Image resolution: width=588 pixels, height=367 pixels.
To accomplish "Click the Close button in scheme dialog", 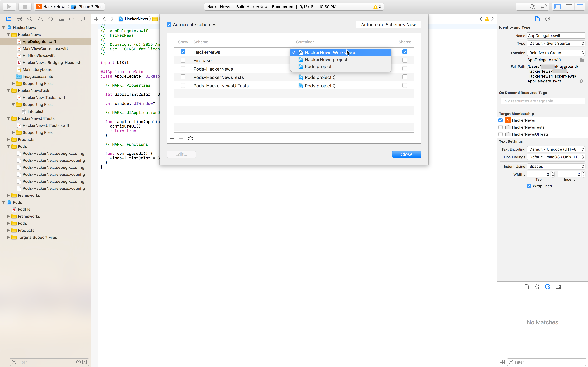I will tap(406, 154).
